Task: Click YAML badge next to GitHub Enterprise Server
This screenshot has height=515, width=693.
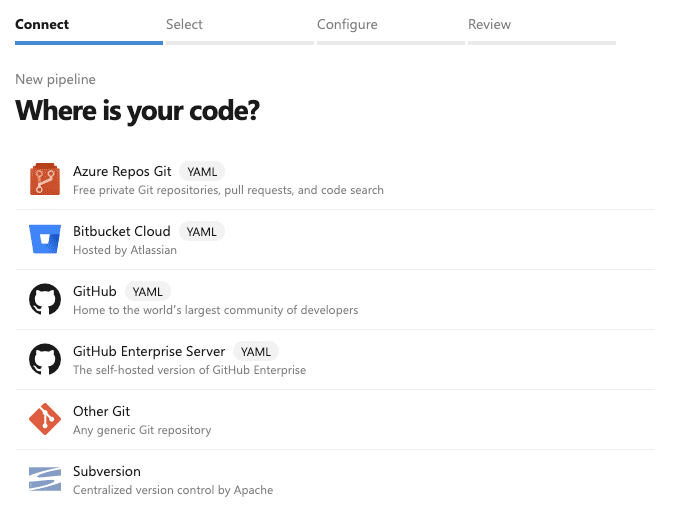Action: (x=255, y=352)
